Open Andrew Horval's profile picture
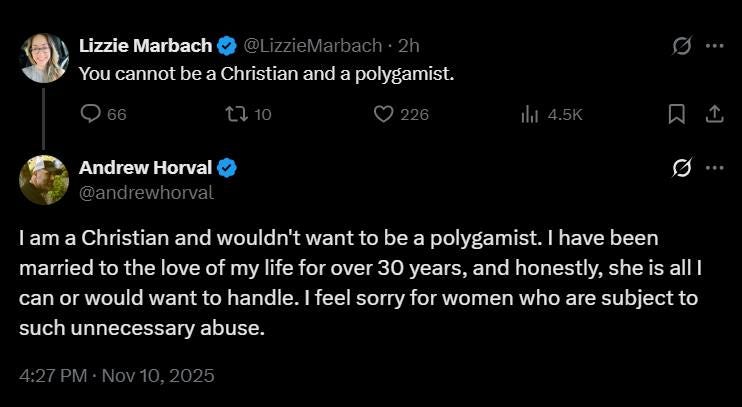This screenshot has height=407, width=742. point(44,180)
